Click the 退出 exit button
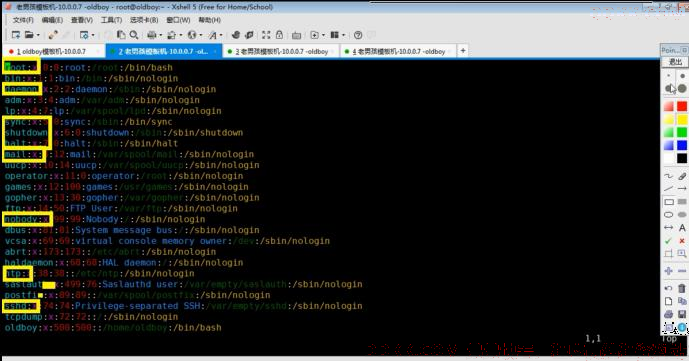 point(675,62)
